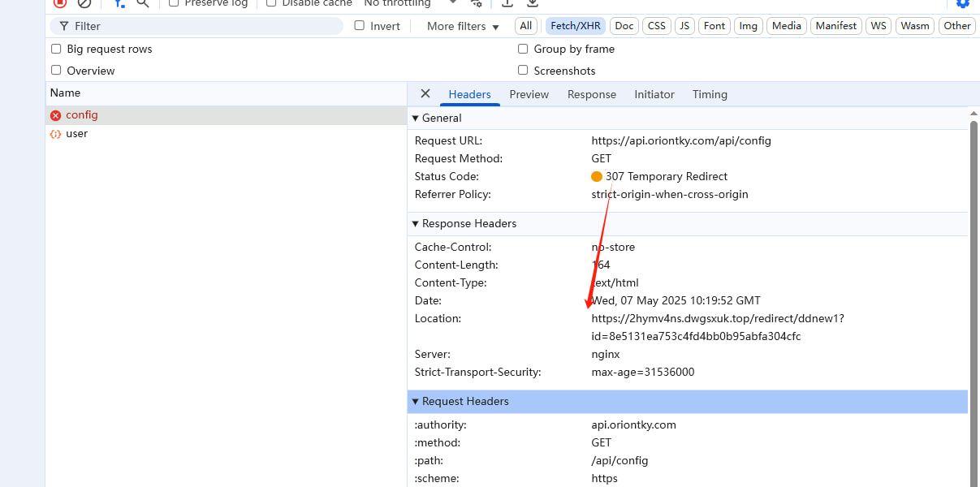This screenshot has width=980, height=487.
Task: Click the Cache-Control header name
Action: point(453,247)
